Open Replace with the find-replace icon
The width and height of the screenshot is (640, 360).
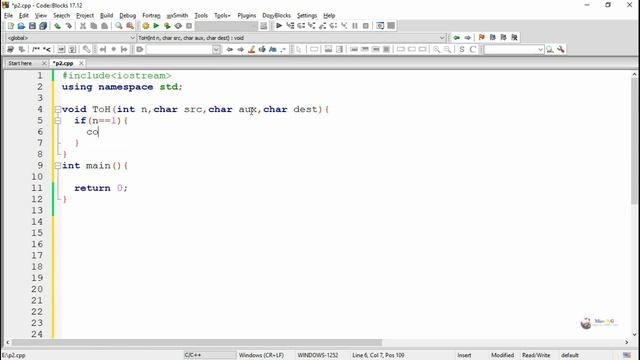(130, 26)
